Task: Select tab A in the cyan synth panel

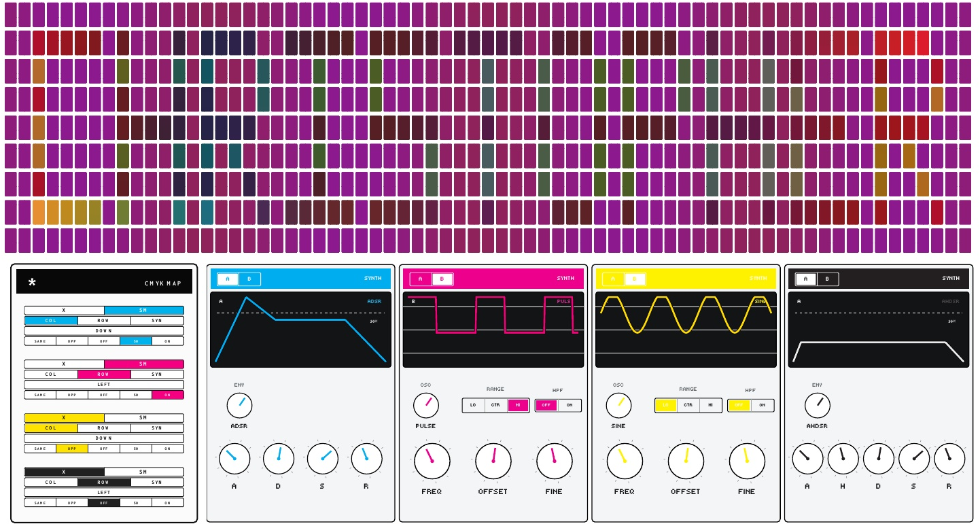Action: click(228, 279)
